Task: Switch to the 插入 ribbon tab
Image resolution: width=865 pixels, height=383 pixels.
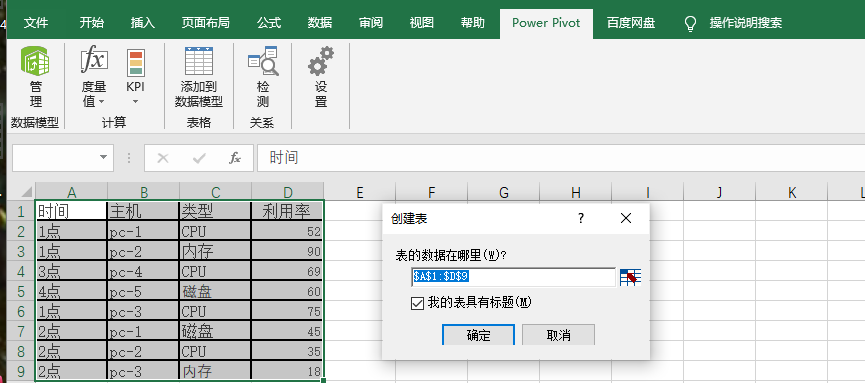Action: pyautogui.click(x=142, y=23)
